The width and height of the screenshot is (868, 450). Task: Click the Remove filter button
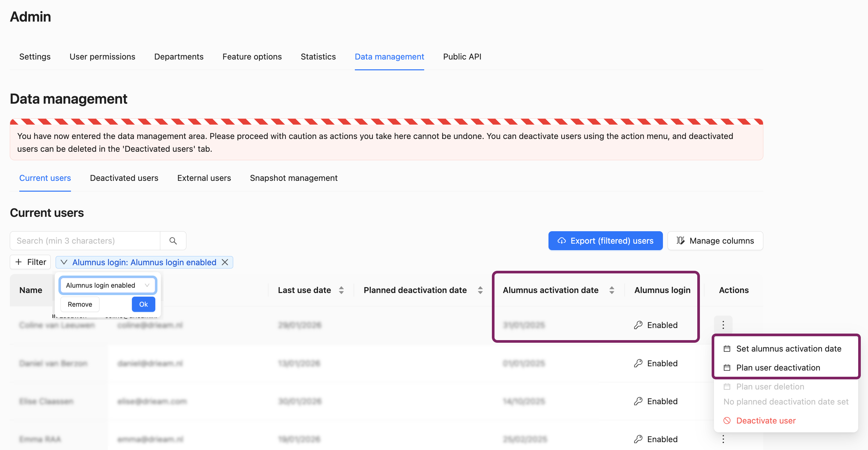point(80,304)
